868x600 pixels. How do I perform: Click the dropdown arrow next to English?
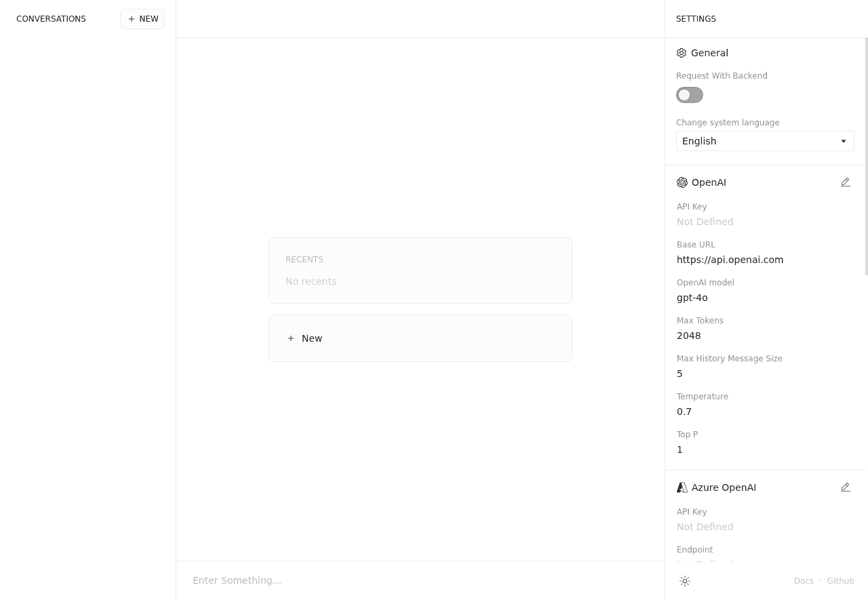(844, 141)
